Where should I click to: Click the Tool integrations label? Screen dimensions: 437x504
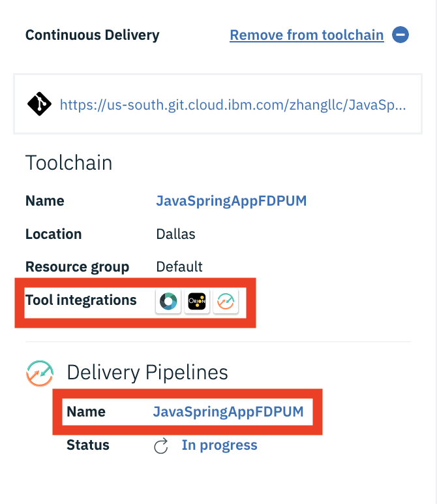pyautogui.click(x=81, y=300)
